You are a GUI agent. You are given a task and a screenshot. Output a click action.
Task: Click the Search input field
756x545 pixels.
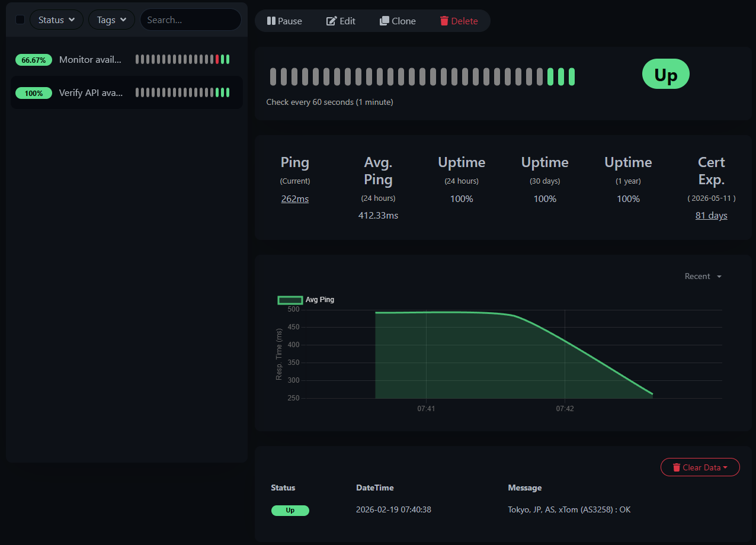point(190,19)
